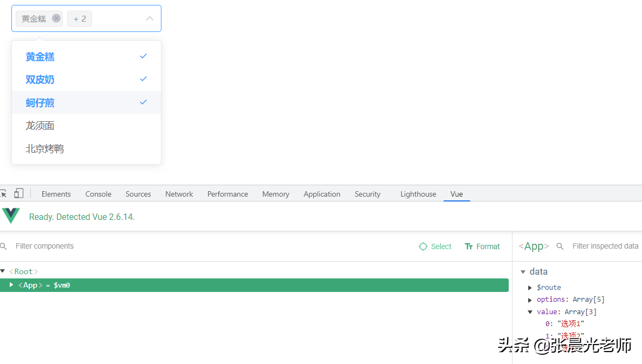Select the App = $vm0 component row
The image size is (642, 364).
click(254, 285)
